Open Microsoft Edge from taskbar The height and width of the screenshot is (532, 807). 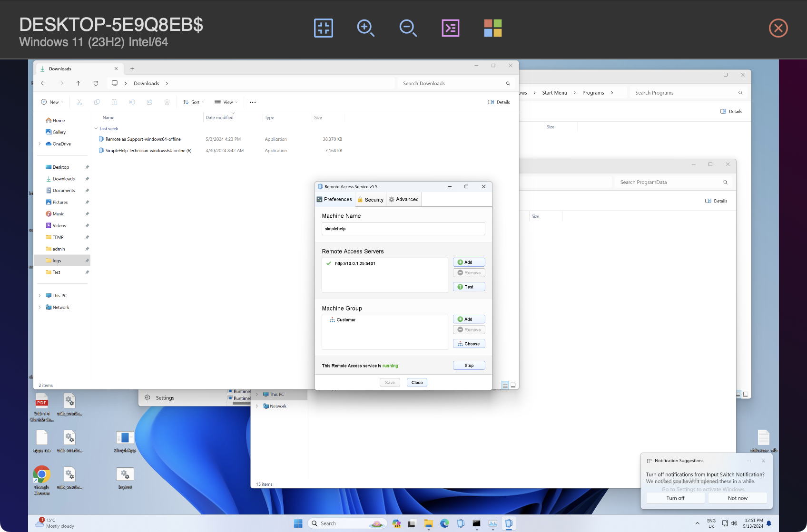click(444, 523)
